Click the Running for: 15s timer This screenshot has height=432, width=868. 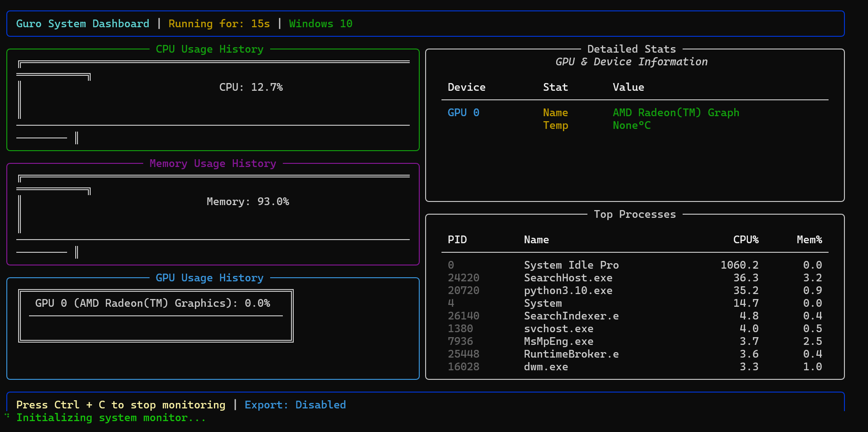pyautogui.click(x=219, y=23)
